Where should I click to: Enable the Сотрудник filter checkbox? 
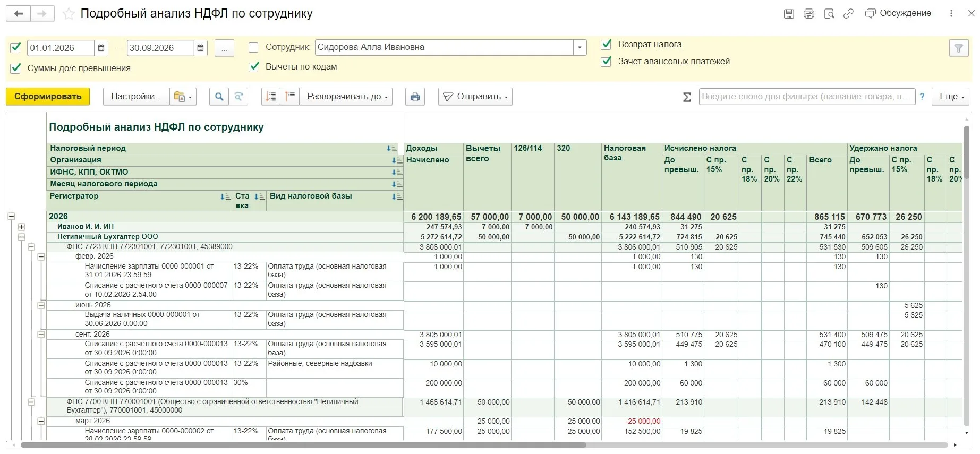(x=254, y=48)
